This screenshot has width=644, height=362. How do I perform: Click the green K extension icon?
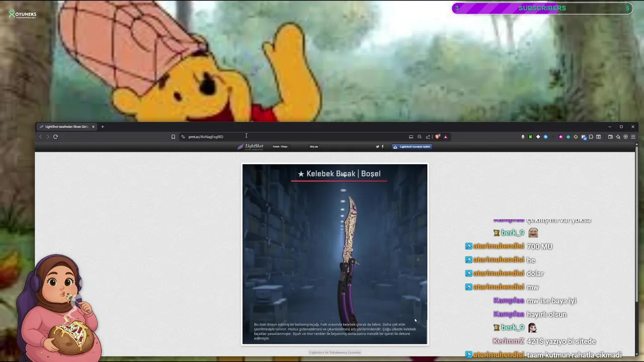[530, 137]
